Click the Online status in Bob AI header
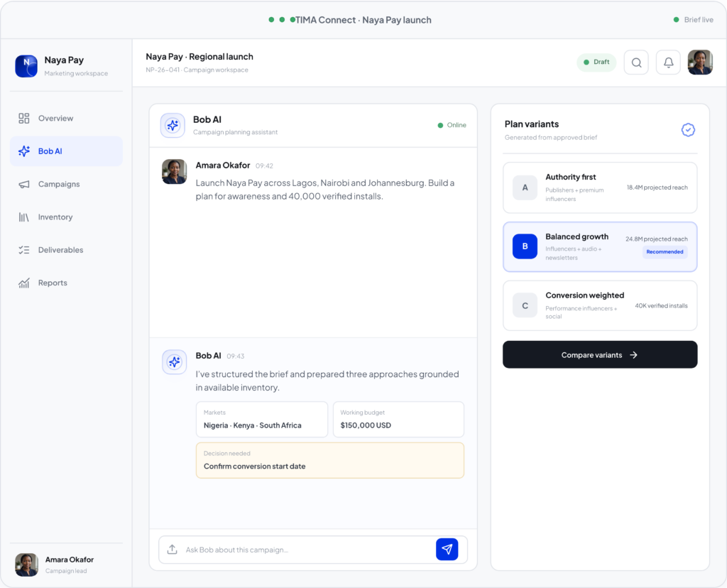 [x=452, y=125]
